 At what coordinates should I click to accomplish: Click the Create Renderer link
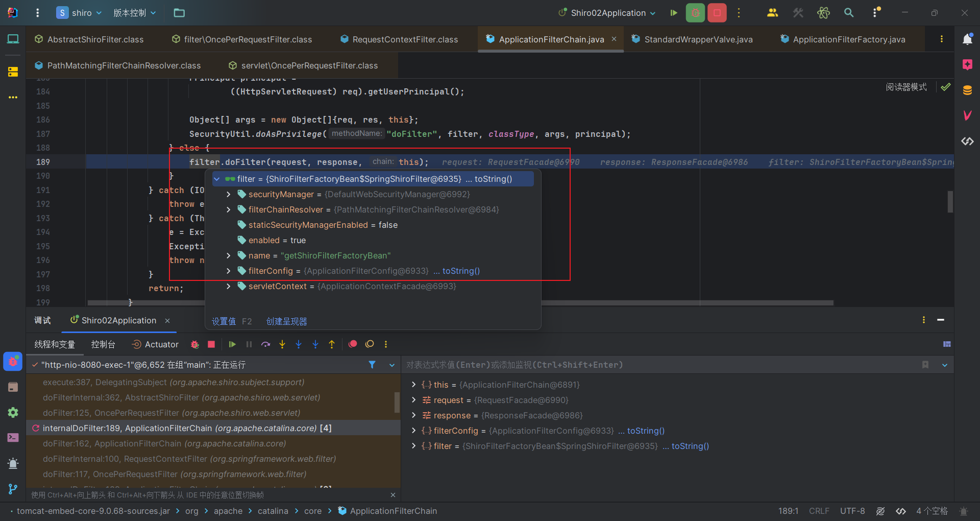pyautogui.click(x=287, y=321)
